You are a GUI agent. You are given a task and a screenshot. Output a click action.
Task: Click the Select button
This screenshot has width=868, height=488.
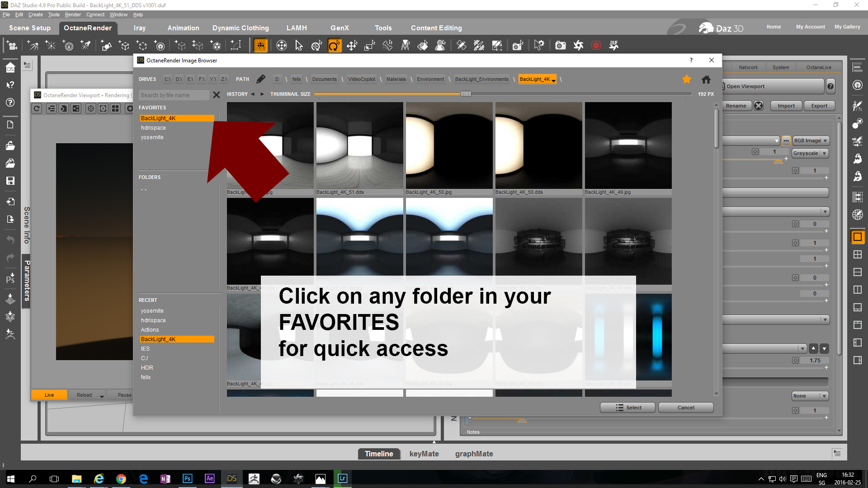[x=627, y=408]
